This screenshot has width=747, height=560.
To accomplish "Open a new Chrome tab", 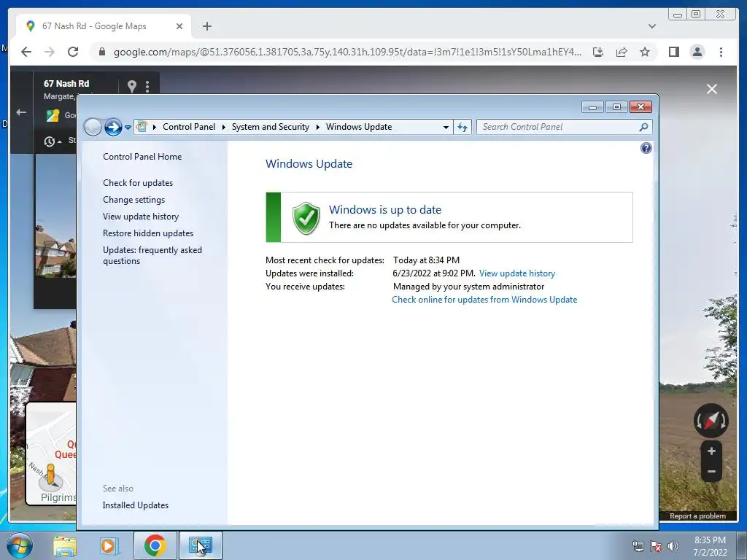I will click(206, 26).
